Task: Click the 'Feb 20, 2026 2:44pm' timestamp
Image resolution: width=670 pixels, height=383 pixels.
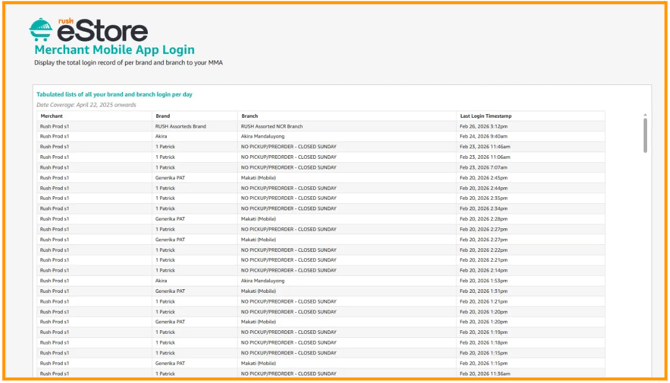Action: point(484,188)
